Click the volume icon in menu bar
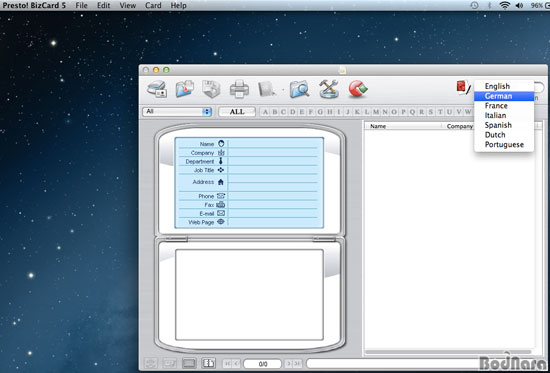Image resolution: width=550 pixels, height=373 pixels. click(x=519, y=5)
